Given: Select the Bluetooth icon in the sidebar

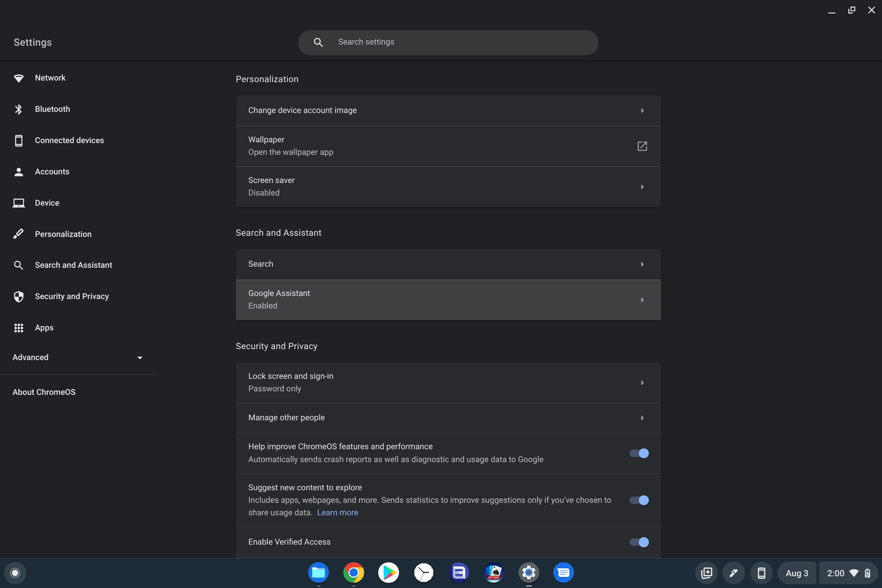Looking at the screenshot, I should [19, 109].
